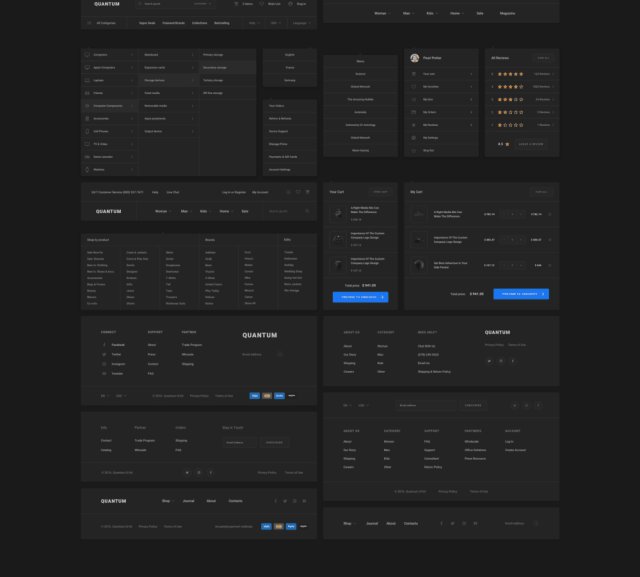
Task: Click the Clear cart button in Your Cart
Action: tap(380, 192)
